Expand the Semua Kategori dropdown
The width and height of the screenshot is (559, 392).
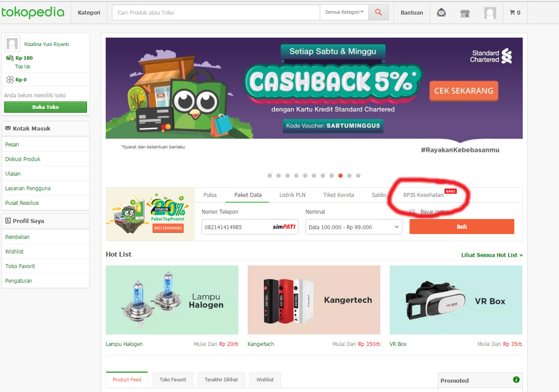344,12
